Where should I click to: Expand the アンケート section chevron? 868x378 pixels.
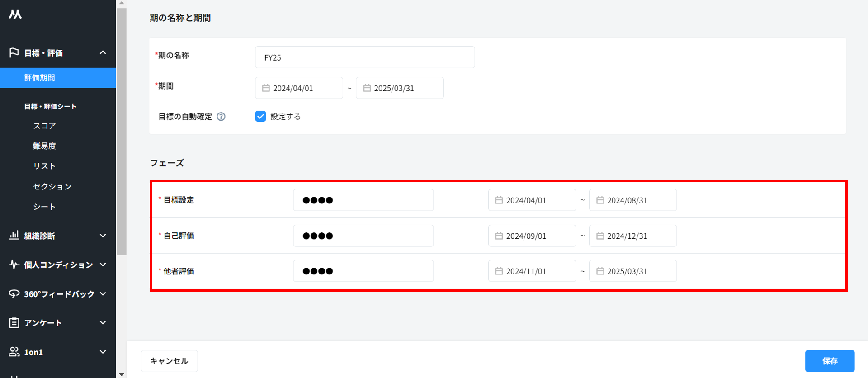[103, 323]
